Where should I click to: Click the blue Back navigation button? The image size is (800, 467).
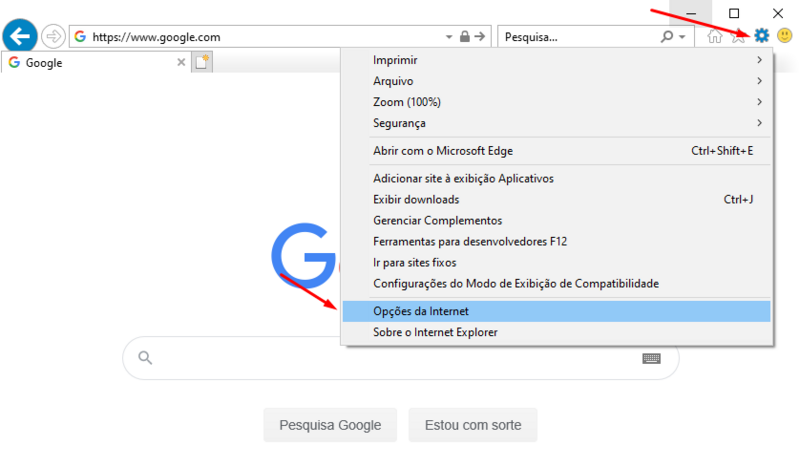(20, 36)
